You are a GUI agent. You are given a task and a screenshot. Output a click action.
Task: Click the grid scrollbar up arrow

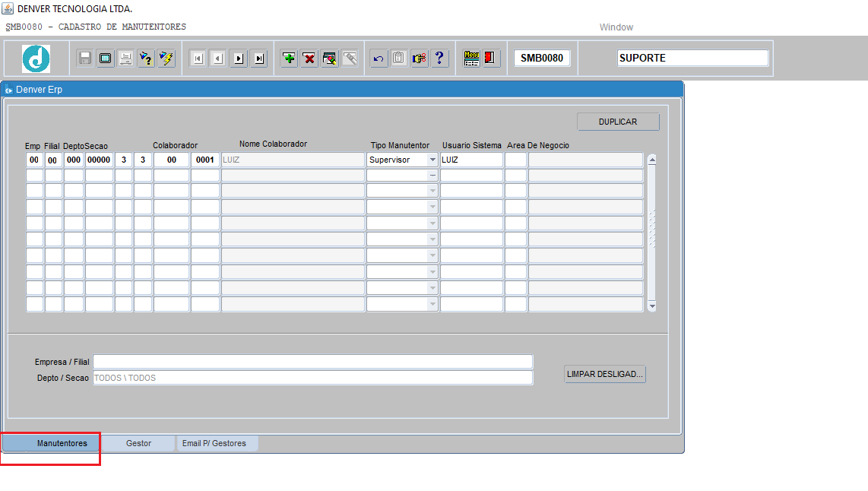pyautogui.click(x=652, y=160)
